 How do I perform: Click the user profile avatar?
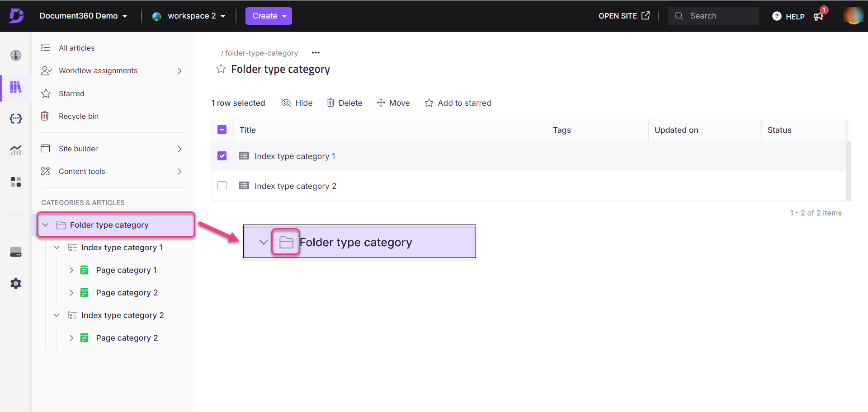853,16
